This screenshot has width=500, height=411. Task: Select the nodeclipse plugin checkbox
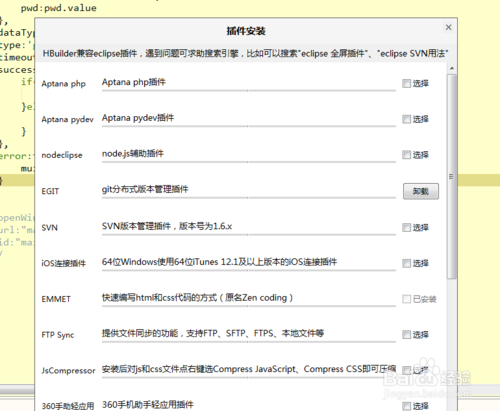(x=406, y=155)
